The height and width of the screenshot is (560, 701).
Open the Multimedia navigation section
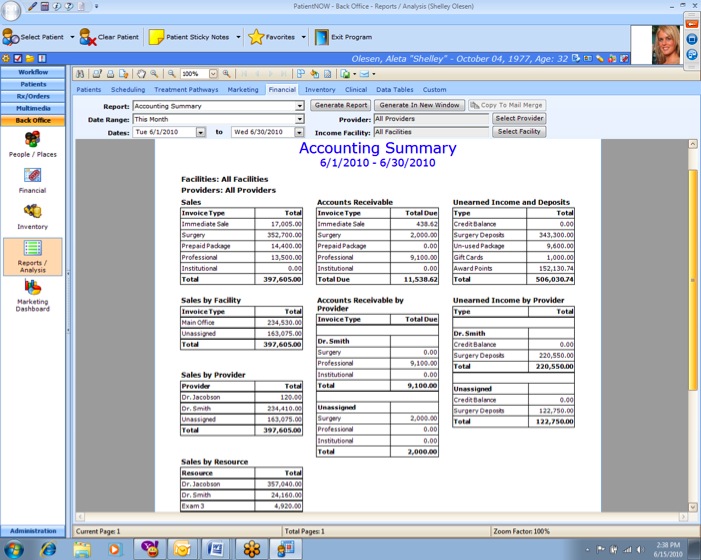tap(33, 108)
